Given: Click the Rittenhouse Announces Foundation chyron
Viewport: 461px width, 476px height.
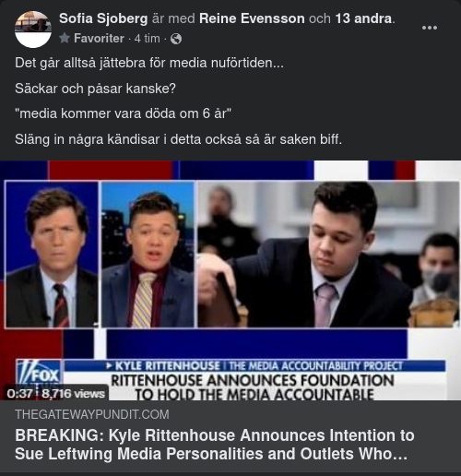Looking at the screenshot, I should tap(252, 387).
